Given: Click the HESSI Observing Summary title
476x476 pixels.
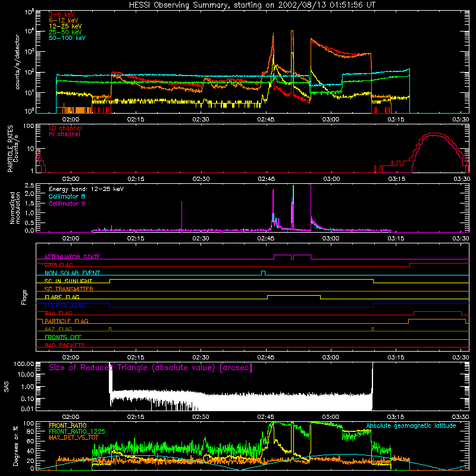Looking at the screenshot, I should [252, 5].
